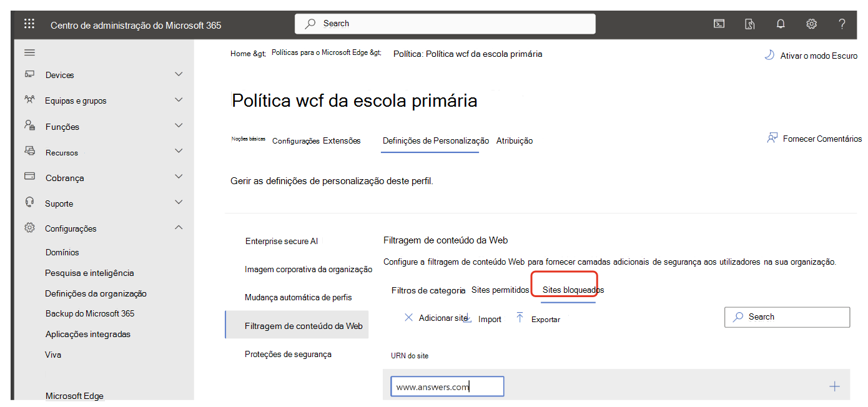Open the app launcher grid icon
Viewport: 868px width, 407px height.
[x=29, y=23]
